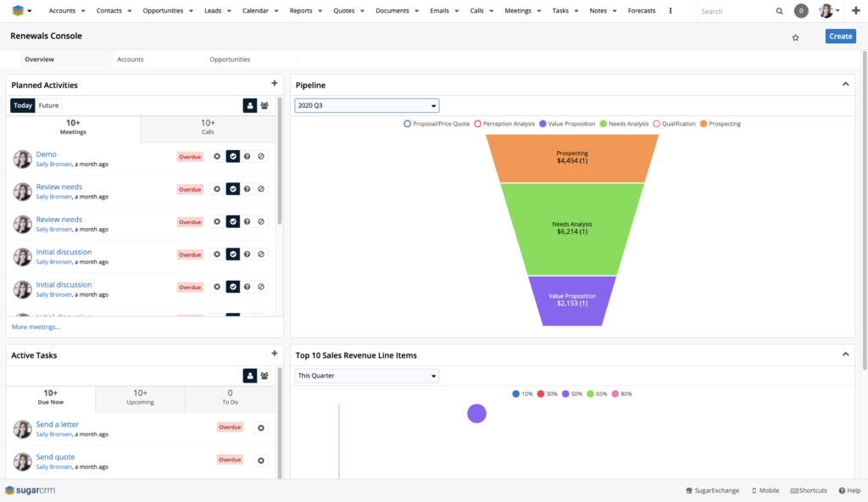The image size is (868, 502).
Task: Open the Calls tab in Planned Activities
Action: pos(208,127)
